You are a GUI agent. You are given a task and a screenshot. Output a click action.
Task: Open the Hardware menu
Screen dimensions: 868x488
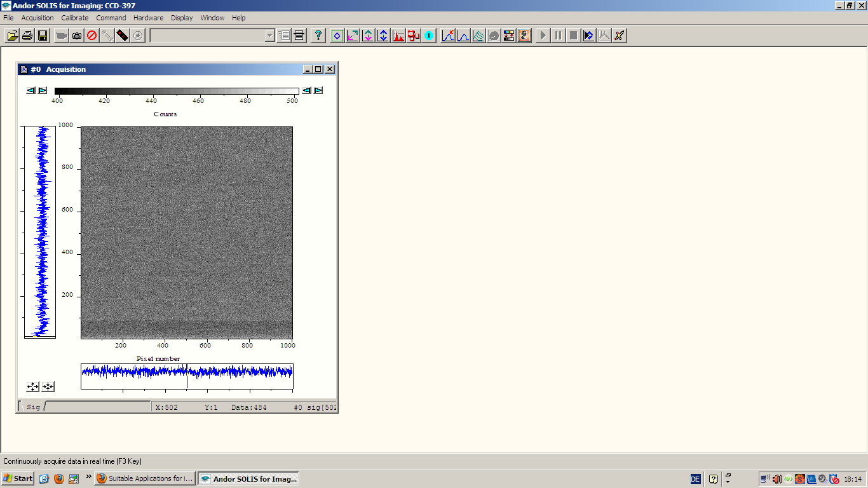pos(148,18)
